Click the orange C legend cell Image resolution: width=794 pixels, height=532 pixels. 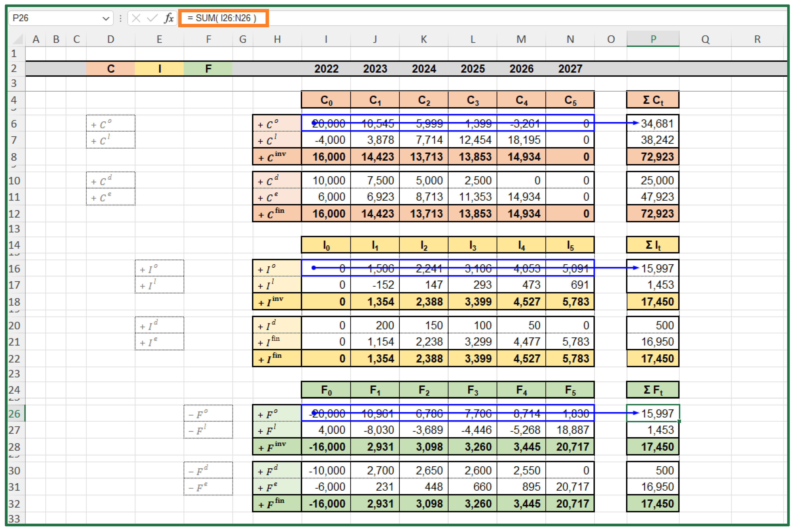(x=111, y=69)
